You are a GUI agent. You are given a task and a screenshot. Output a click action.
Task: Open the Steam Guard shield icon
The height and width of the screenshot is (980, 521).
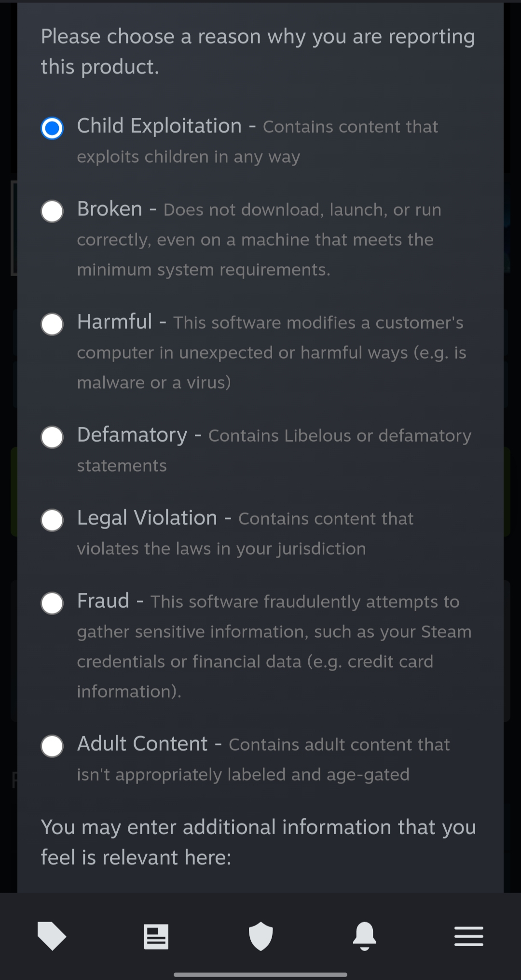(x=260, y=936)
